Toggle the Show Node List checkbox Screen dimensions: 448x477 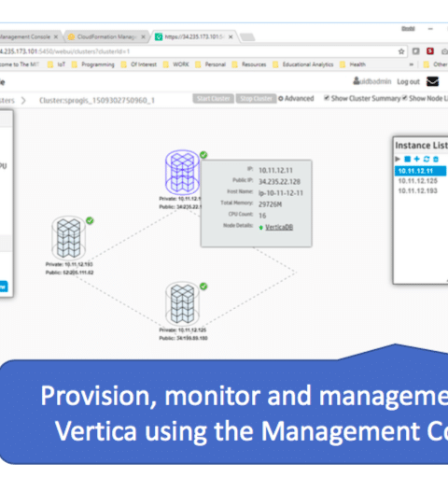[404, 98]
